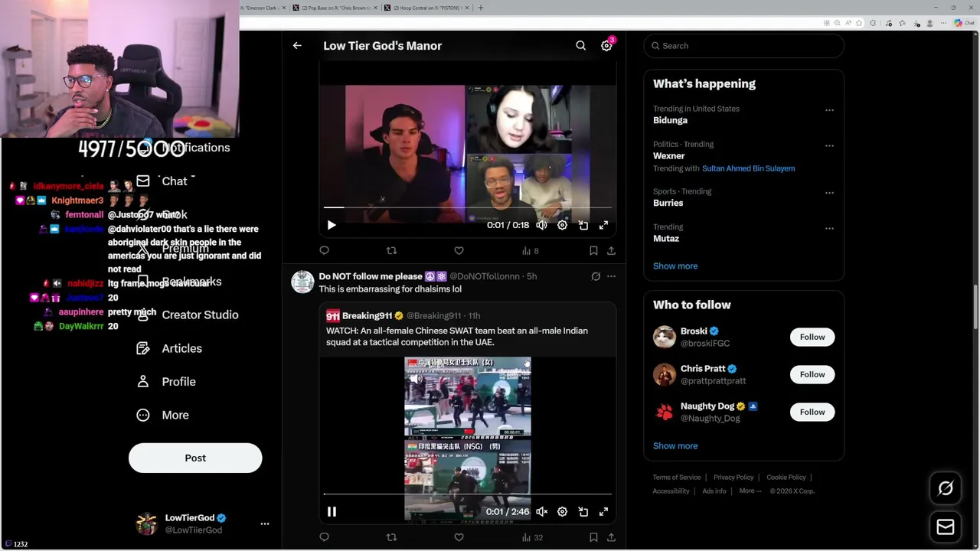The height and width of the screenshot is (551, 980).
Task: Enable picture-in-picture on the first video
Action: (583, 225)
